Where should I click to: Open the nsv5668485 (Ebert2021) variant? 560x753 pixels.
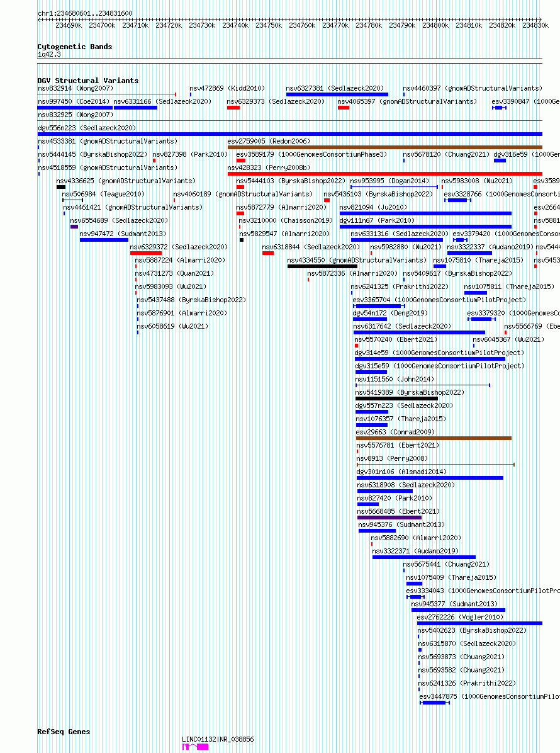398,511
